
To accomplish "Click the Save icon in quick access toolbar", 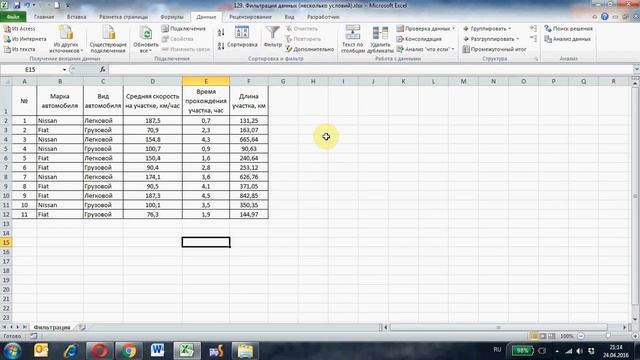I will click(17, 5).
